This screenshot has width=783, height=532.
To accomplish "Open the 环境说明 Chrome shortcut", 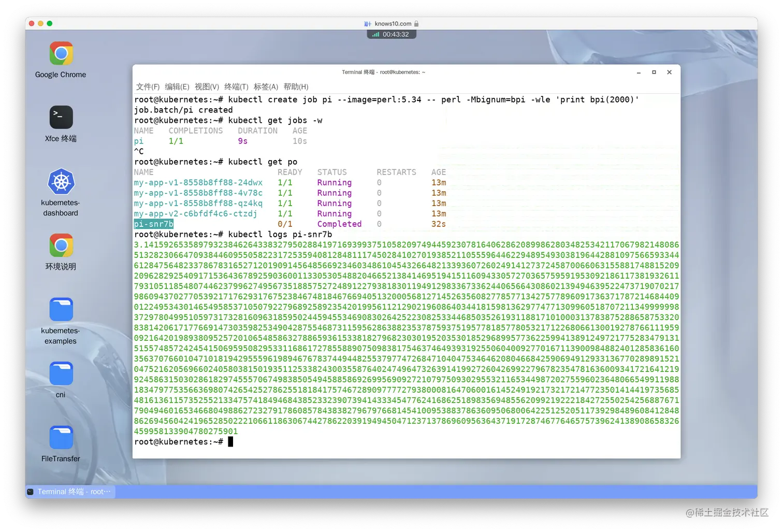I will 61,245.
